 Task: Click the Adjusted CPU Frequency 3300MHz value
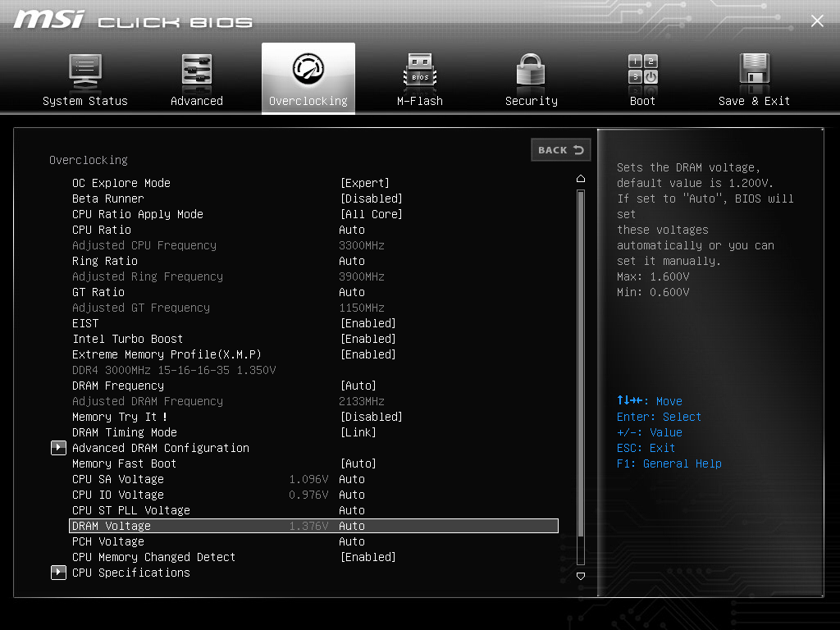pos(362,245)
